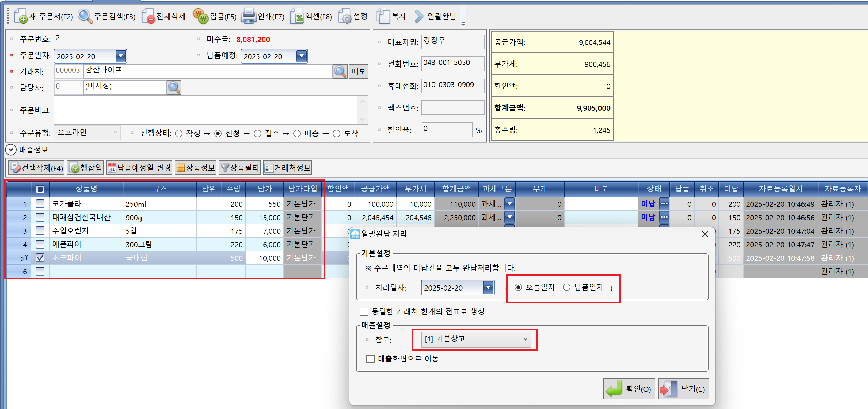Click the 팩스번호 input field
The image size is (868, 409).
coord(453,108)
